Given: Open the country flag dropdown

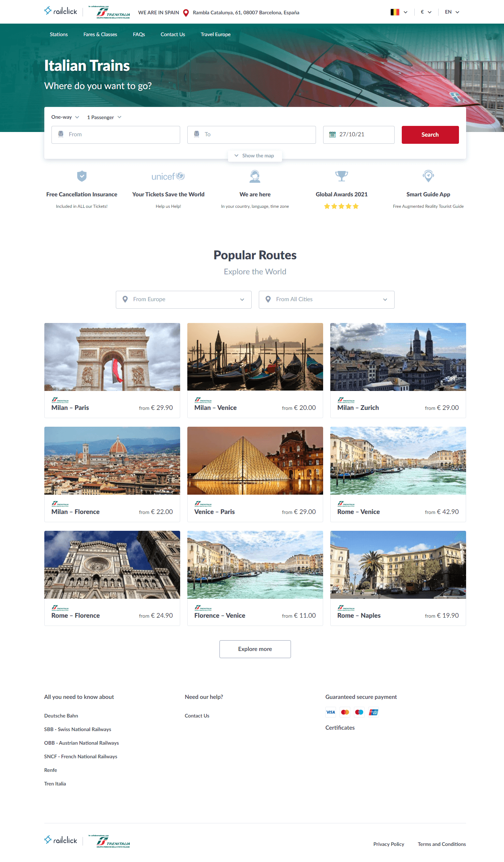Looking at the screenshot, I should click(x=399, y=12).
